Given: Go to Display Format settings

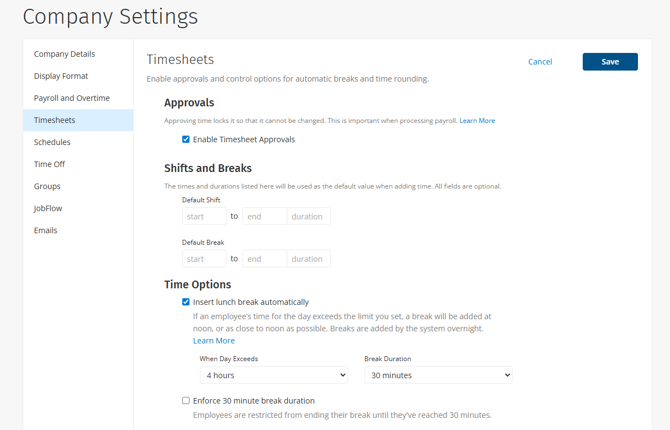Looking at the screenshot, I should pyautogui.click(x=61, y=76).
